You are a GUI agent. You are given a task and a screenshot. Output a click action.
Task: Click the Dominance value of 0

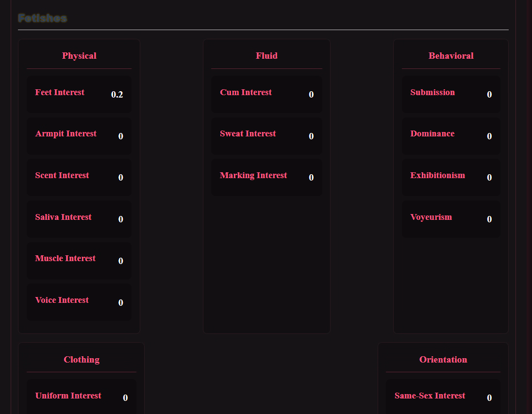pos(489,136)
